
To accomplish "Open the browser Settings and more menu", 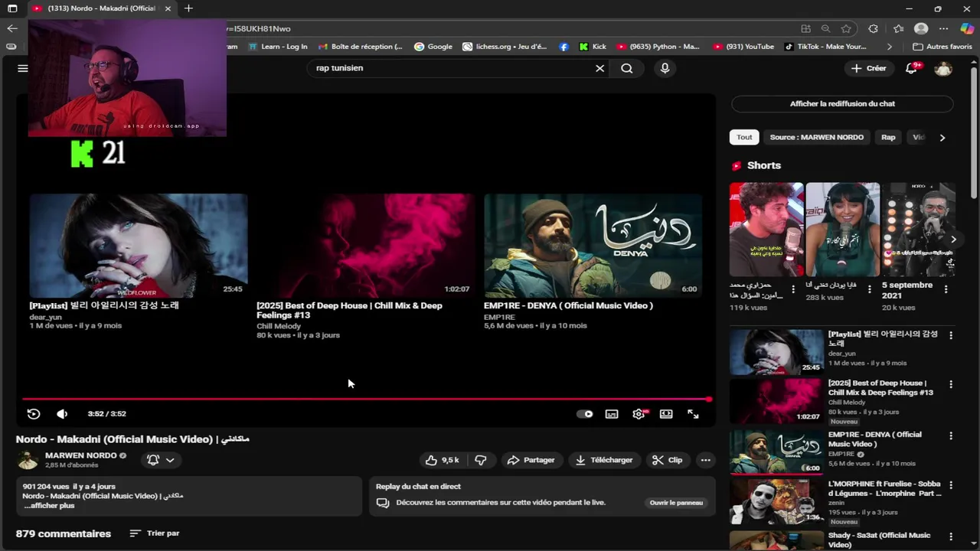I will coord(945,28).
